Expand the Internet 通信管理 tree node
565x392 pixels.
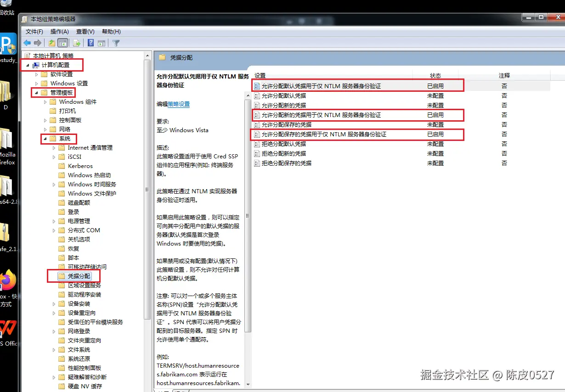coord(55,147)
